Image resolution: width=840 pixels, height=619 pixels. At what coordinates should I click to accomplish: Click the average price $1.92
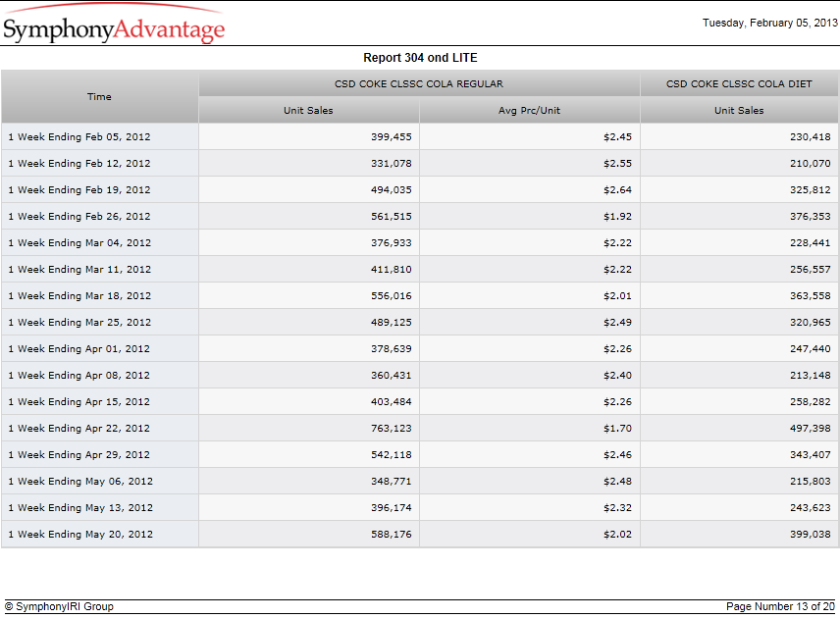coord(617,217)
